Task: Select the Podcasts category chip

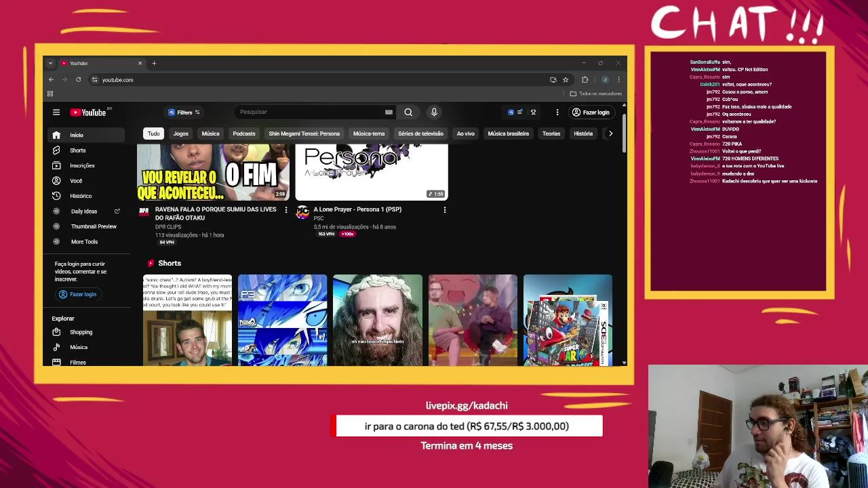Action: coord(244,134)
